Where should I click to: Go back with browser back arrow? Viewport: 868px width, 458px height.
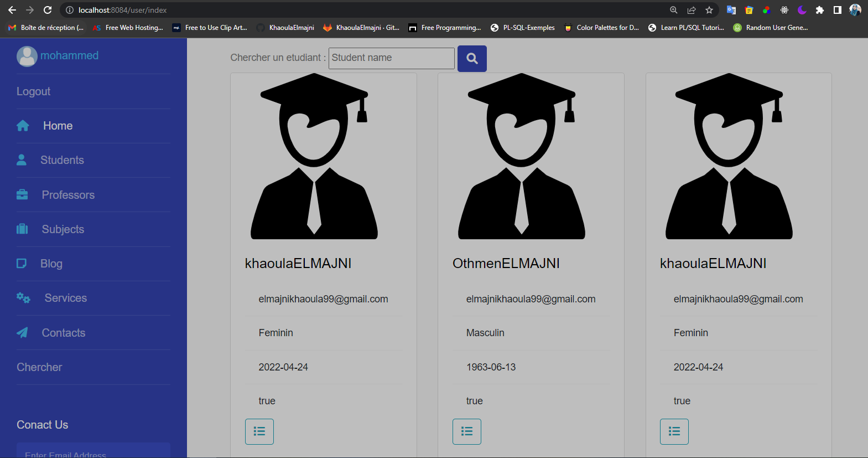tap(12, 10)
